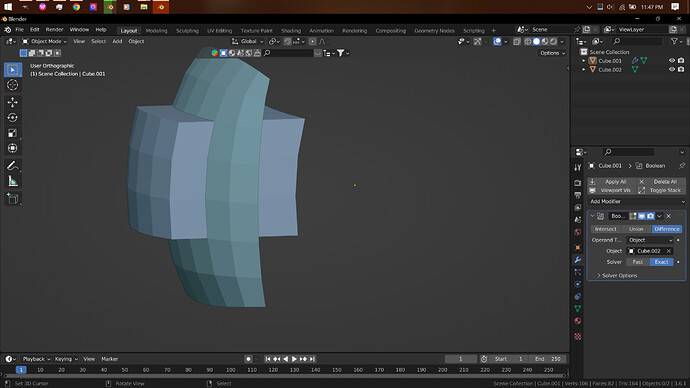Open the File menu

[x=19, y=29]
